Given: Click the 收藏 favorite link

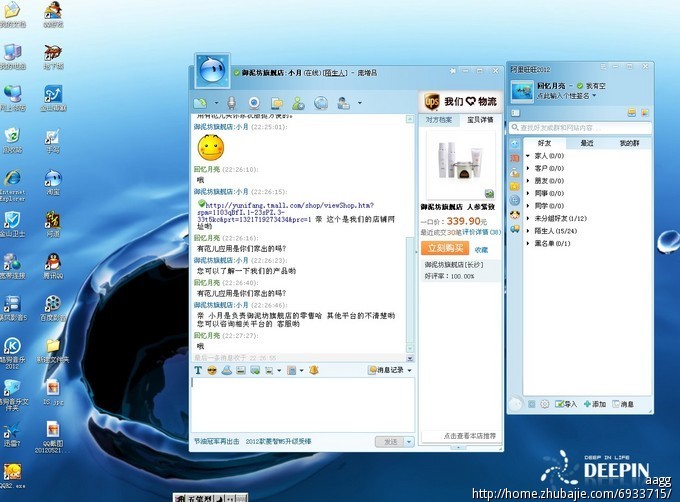Looking at the screenshot, I should click(481, 250).
